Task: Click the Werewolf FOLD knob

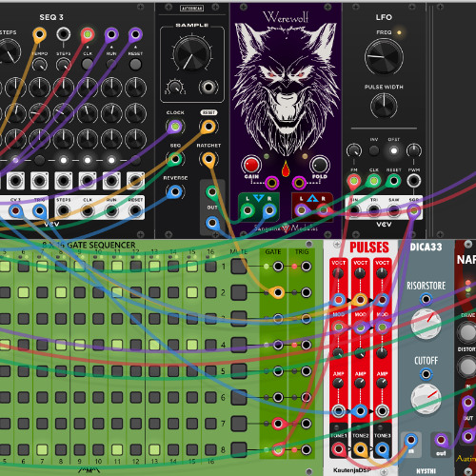Action: pyautogui.click(x=320, y=165)
